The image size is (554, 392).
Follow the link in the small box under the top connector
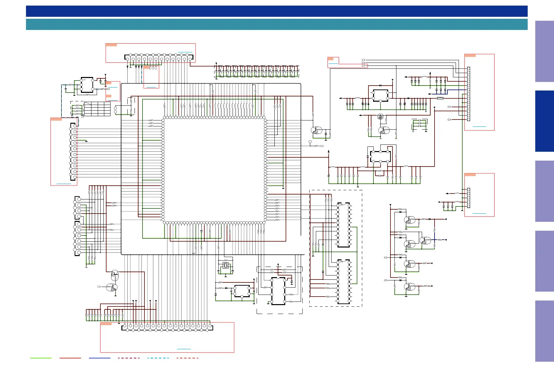point(151,87)
